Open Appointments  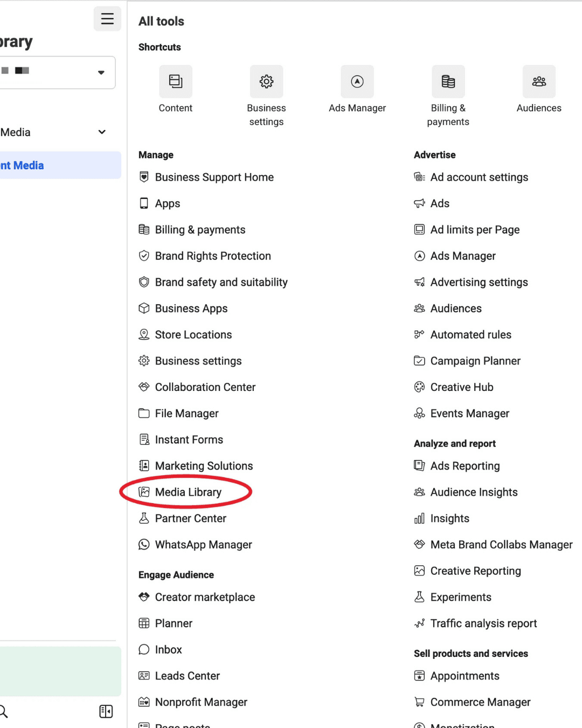pyautogui.click(x=465, y=676)
